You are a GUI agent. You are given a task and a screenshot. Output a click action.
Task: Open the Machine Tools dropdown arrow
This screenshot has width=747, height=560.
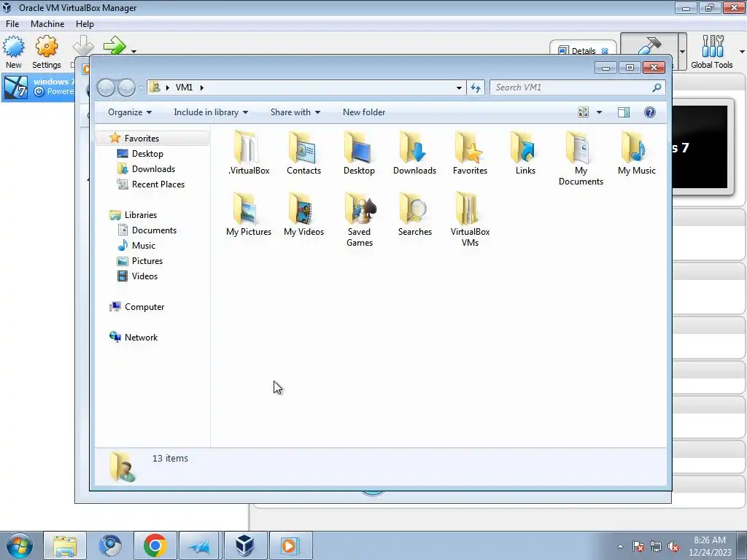click(682, 52)
